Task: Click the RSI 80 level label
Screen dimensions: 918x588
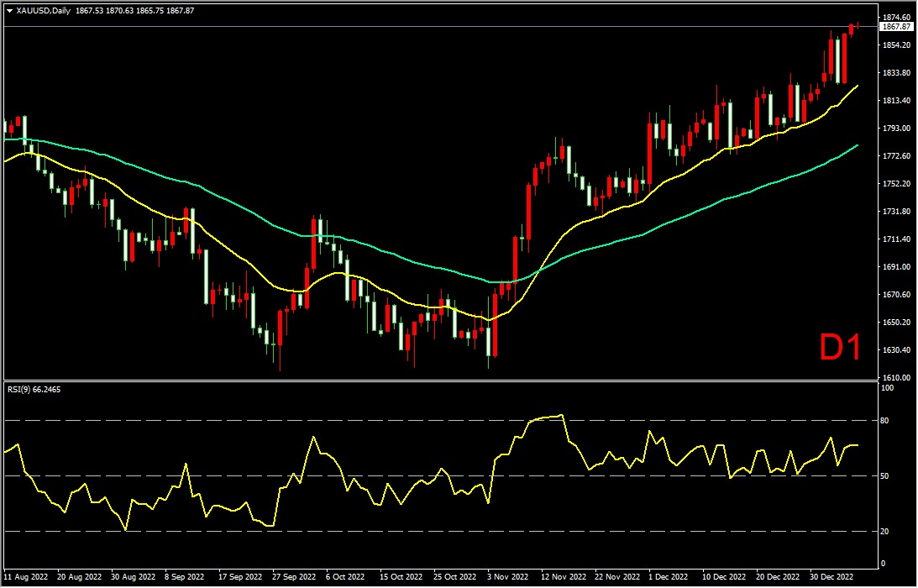Action: tap(885, 421)
